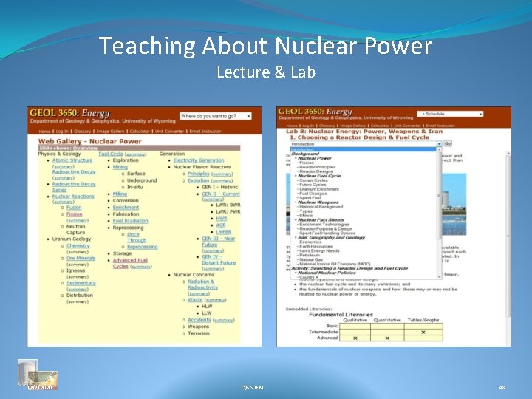Viewport: 532px width, 399px height.
Task: Click Email Instructor in left nav bar
Action: [205, 132]
